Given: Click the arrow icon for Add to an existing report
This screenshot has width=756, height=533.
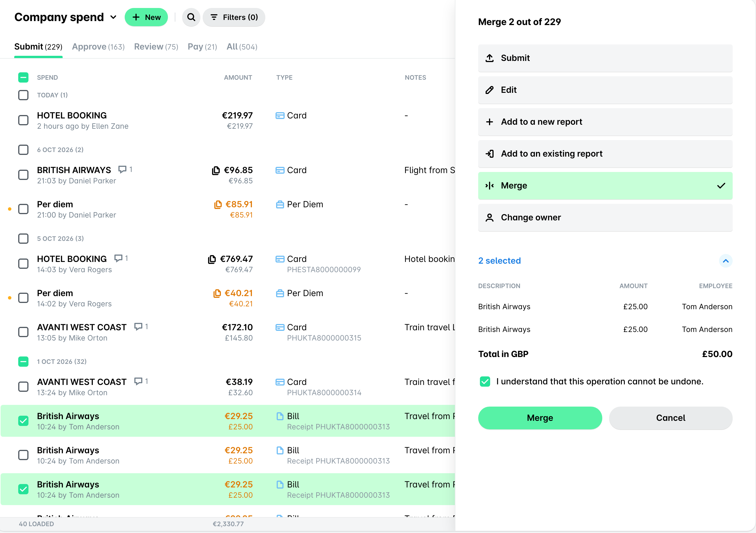Looking at the screenshot, I should pos(490,154).
